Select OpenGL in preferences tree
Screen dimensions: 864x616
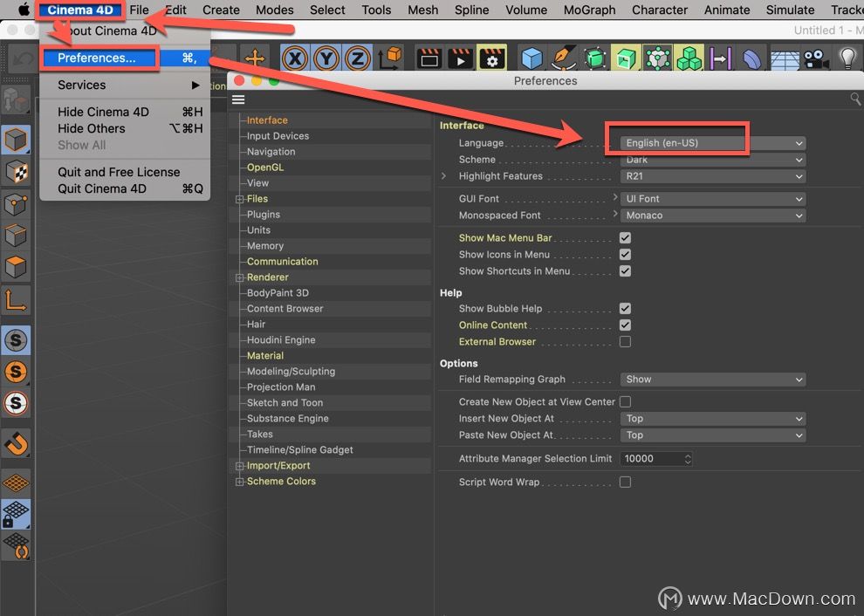(x=265, y=167)
